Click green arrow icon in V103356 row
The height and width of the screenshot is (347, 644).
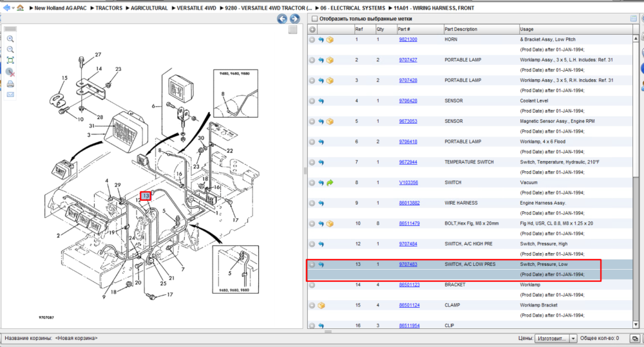[330, 183]
